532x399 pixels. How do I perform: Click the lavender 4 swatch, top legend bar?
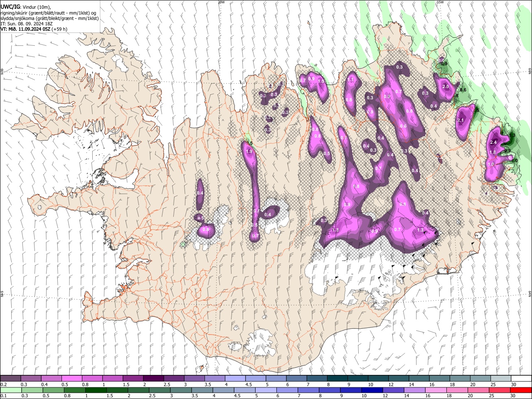coord(235,379)
